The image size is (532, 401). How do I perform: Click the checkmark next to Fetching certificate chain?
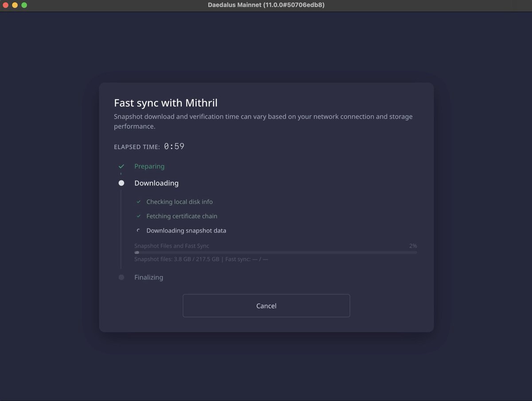tap(138, 216)
